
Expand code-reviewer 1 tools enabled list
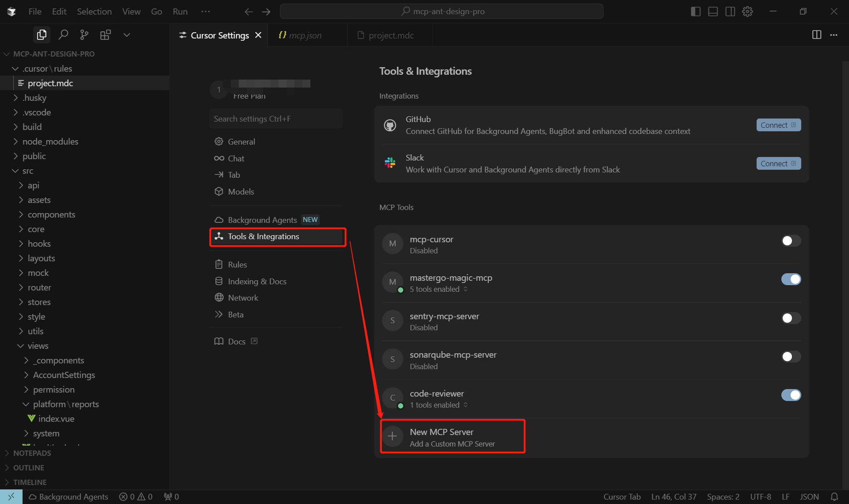439,405
